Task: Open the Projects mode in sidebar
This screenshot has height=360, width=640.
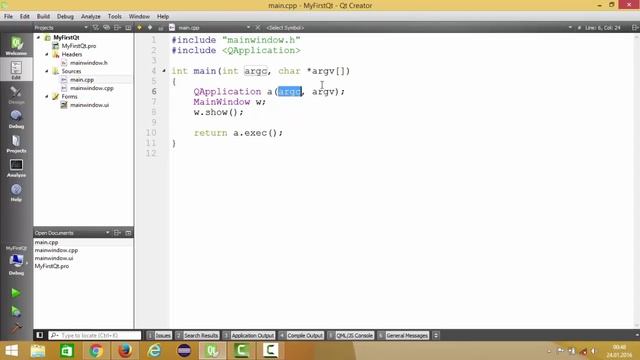Action: [16, 143]
